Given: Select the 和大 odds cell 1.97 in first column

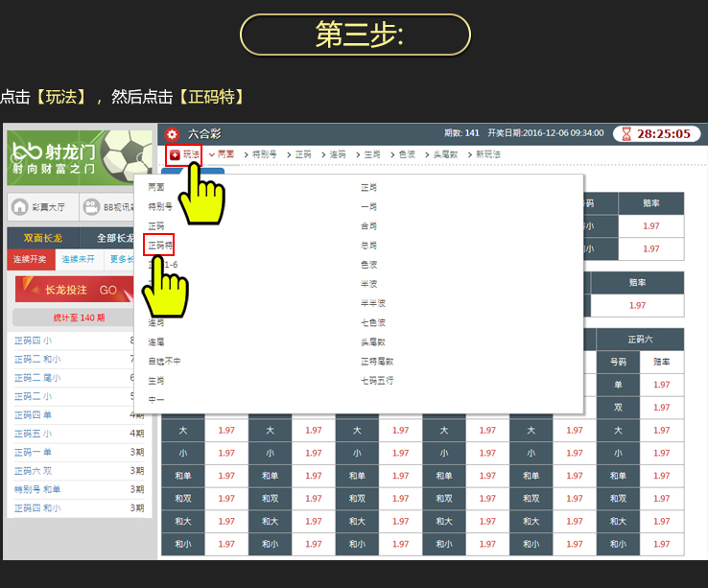Looking at the screenshot, I should click(226, 522).
